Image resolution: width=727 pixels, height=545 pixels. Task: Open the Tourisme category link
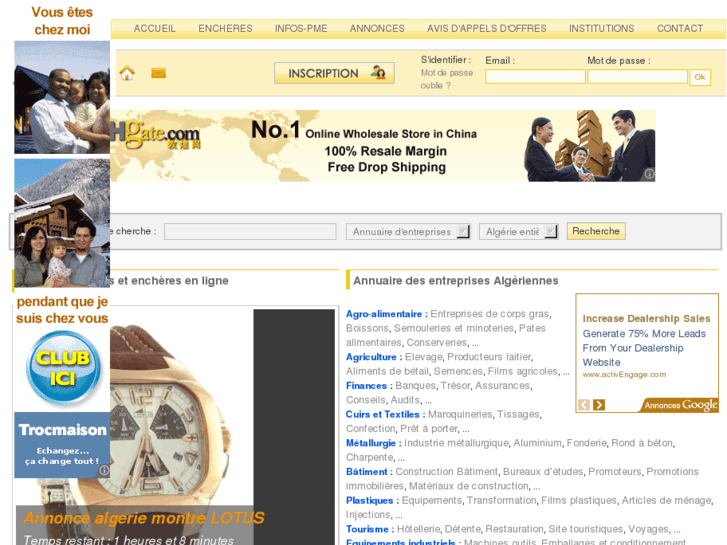[x=370, y=529]
